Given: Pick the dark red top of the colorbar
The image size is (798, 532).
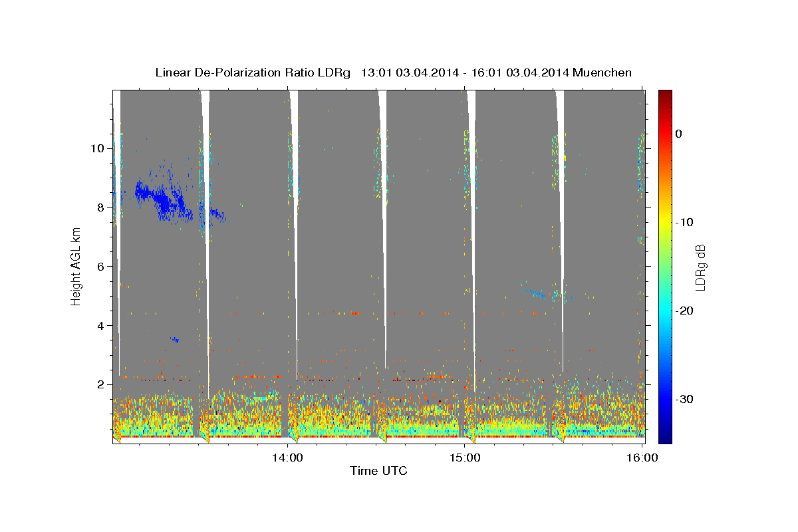Looking at the screenshot, I should click(665, 94).
